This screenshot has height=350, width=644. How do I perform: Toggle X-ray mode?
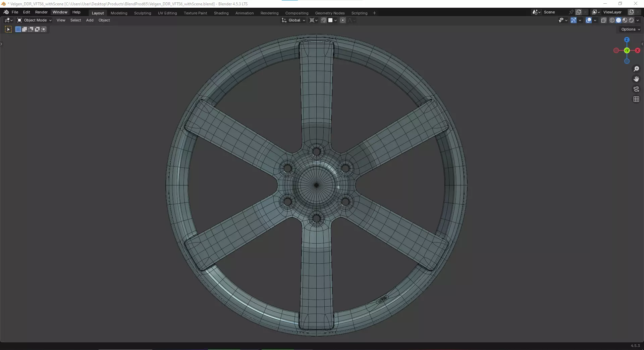point(603,20)
